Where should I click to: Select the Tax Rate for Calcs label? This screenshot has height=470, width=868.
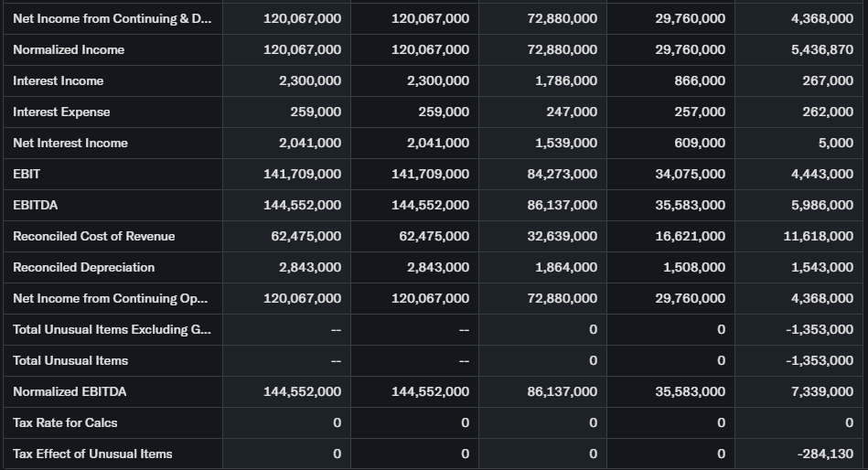point(65,422)
